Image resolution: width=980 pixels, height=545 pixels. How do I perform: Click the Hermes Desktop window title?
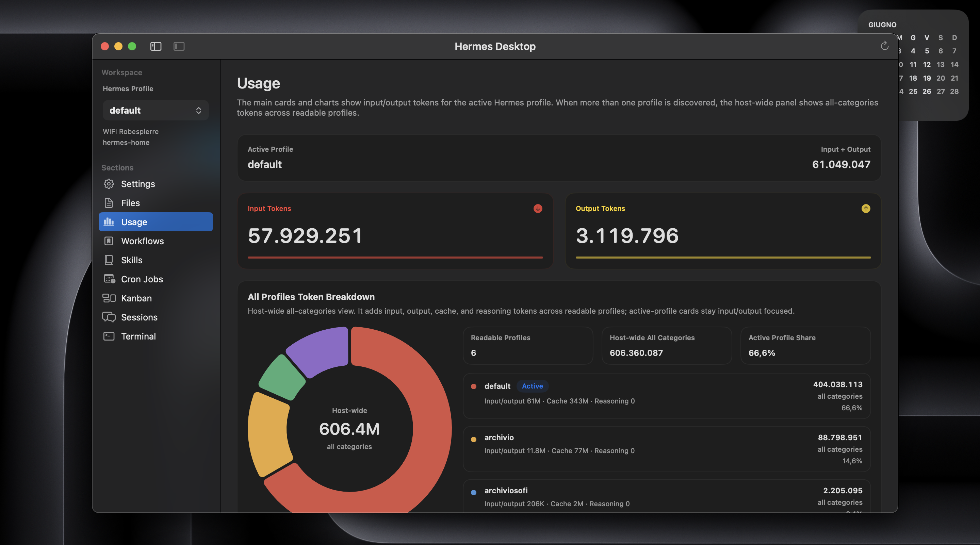(x=495, y=46)
